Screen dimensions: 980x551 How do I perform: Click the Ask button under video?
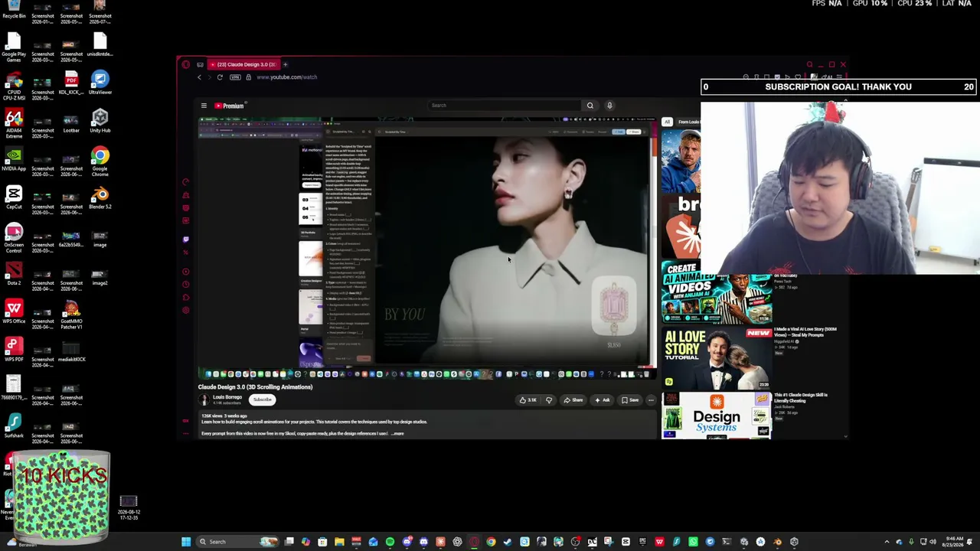click(603, 400)
